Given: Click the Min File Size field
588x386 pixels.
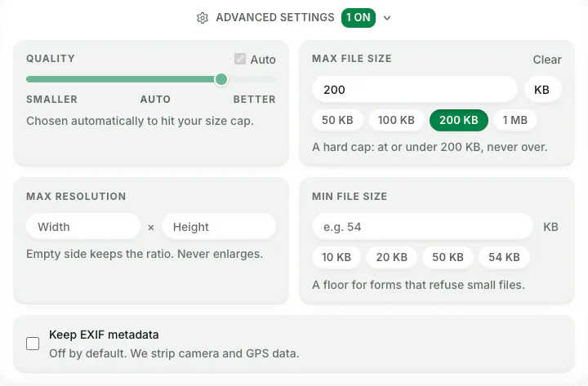Looking at the screenshot, I should [422, 227].
